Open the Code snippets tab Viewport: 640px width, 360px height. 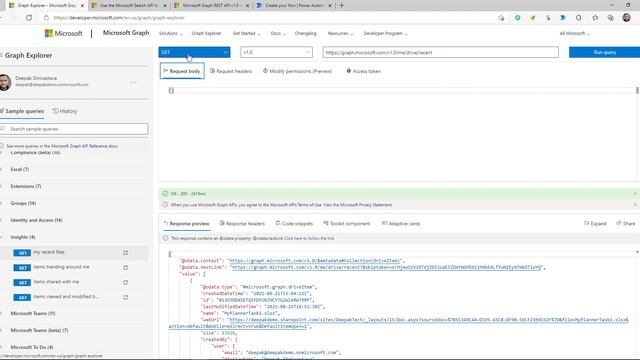click(294, 224)
